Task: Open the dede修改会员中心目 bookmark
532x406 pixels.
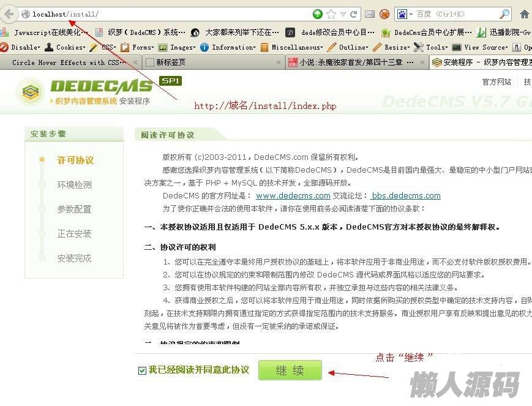Action: click(x=330, y=32)
